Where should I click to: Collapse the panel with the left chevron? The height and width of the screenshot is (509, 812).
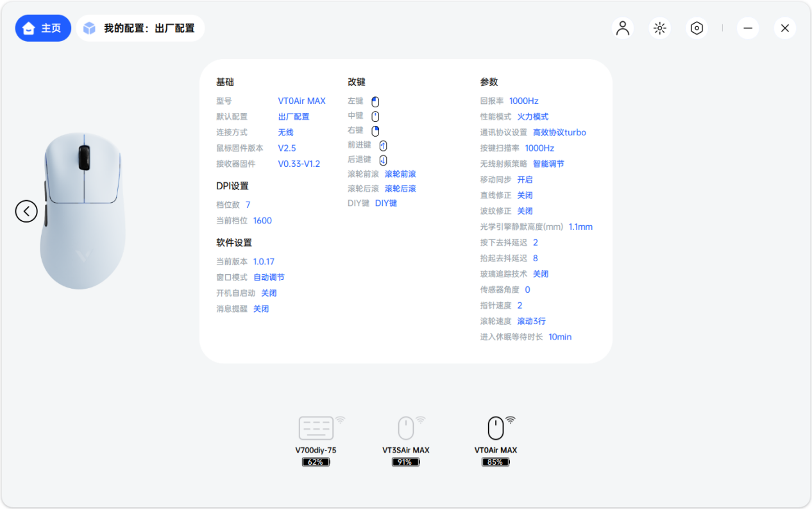pyautogui.click(x=26, y=211)
